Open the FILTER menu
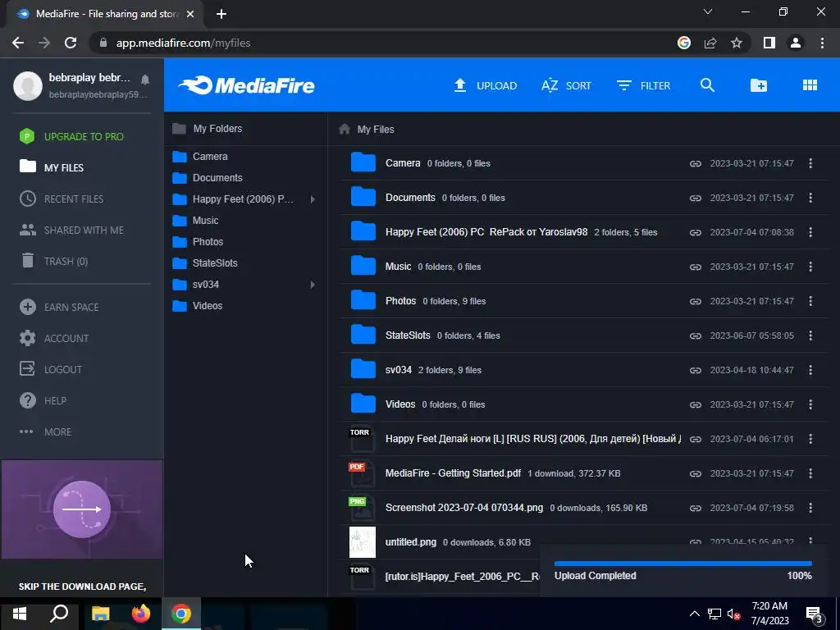Viewport: 840px width, 630px height. [x=643, y=85]
